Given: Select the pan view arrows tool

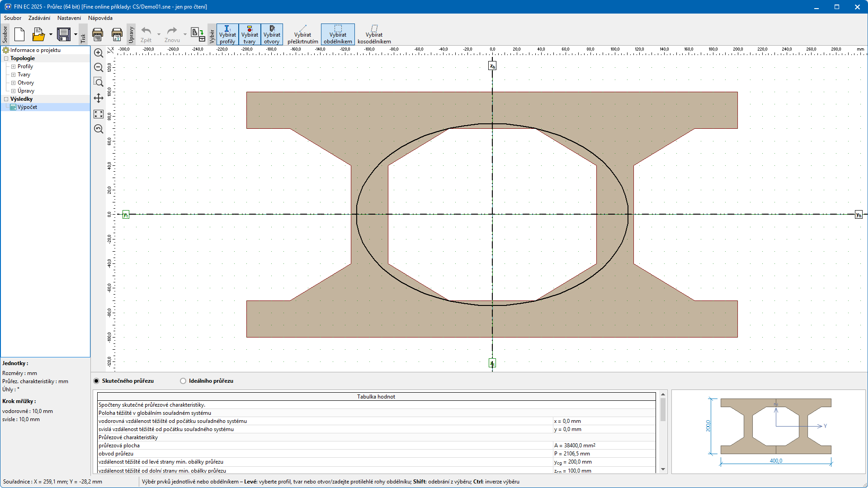Looking at the screenshot, I should tap(99, 98).
